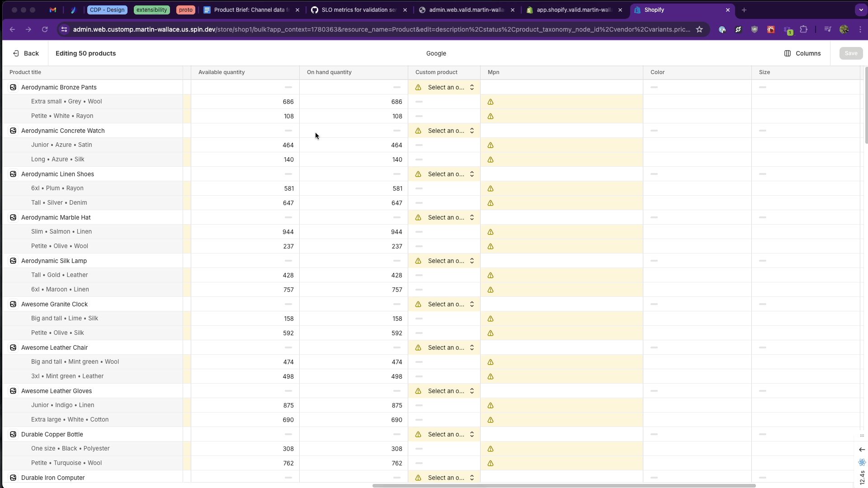Click Mpn warning icon for Petite Turquoise Wool
This screenshot has width=868, height=488.
tap(491, 463)
